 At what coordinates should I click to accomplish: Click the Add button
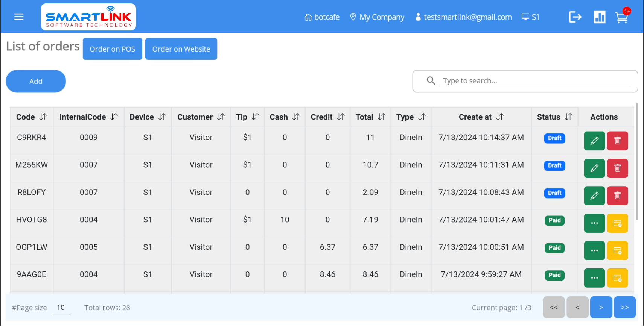36,81
